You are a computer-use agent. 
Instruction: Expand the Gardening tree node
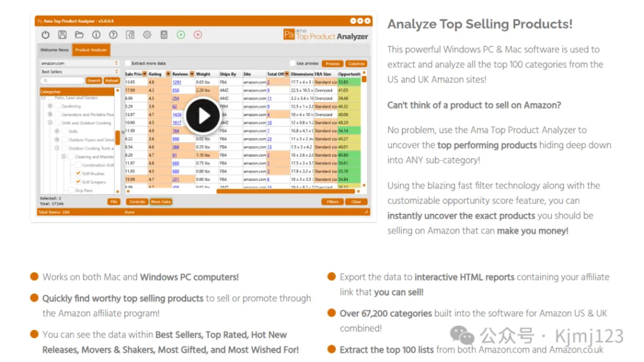pyautogui.click(x=50, y=106)
